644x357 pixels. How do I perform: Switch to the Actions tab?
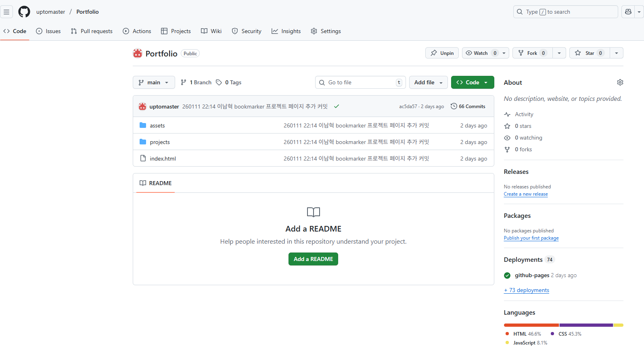[137, 31]
